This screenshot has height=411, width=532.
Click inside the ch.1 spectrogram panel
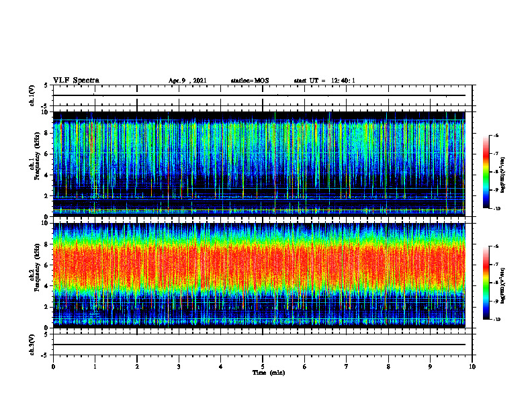259,164
